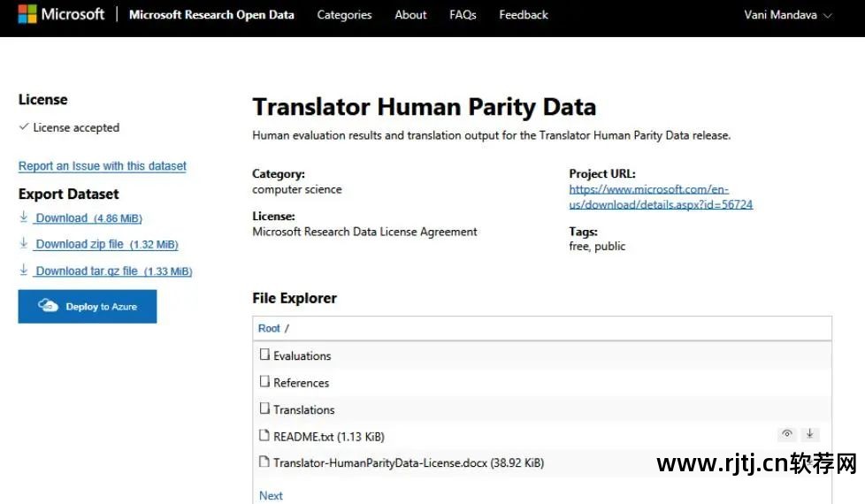Click the Microsoft logo icon

click(x=27, y=14)
